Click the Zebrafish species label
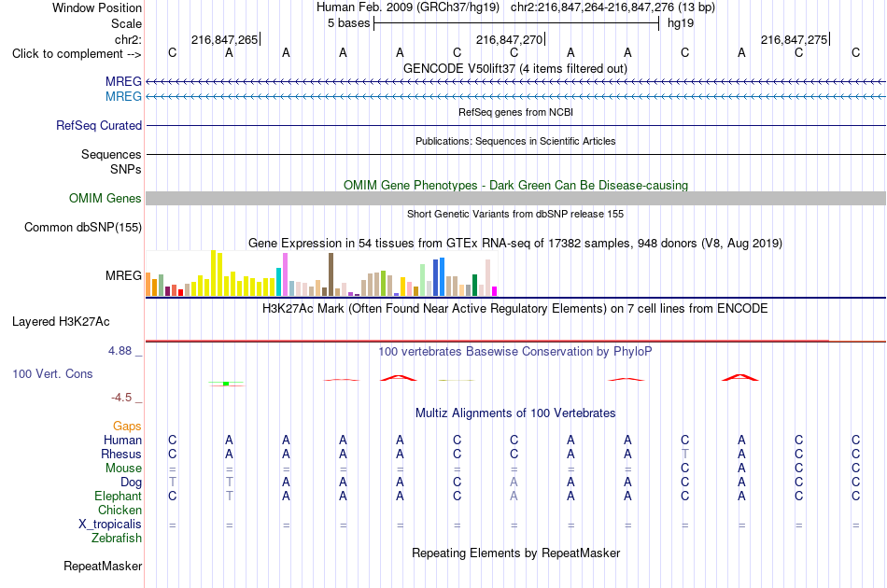 [117, 539]
